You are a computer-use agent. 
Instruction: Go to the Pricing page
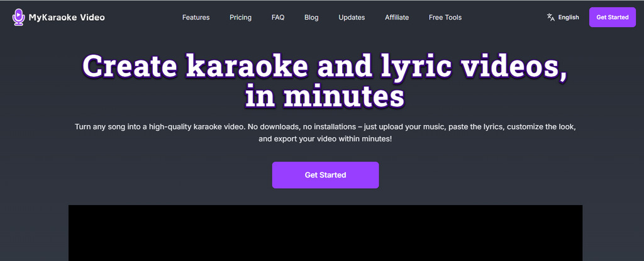(x=241, y=17)
